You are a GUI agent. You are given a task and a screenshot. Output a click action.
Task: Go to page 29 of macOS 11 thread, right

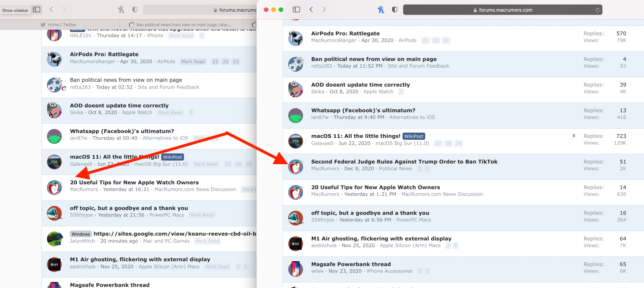click(459, 143)
